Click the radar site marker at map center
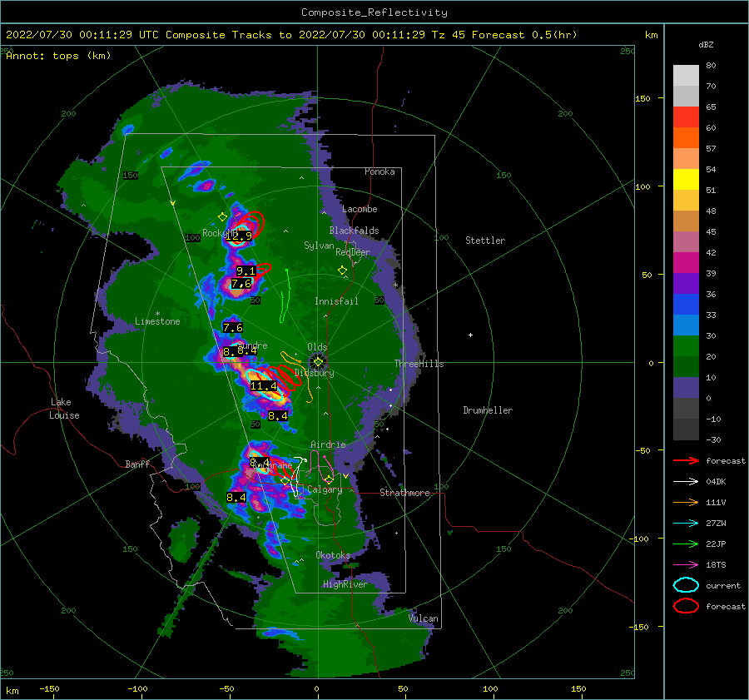This screenshot has width=749, height=700. (x=318, y=362)
